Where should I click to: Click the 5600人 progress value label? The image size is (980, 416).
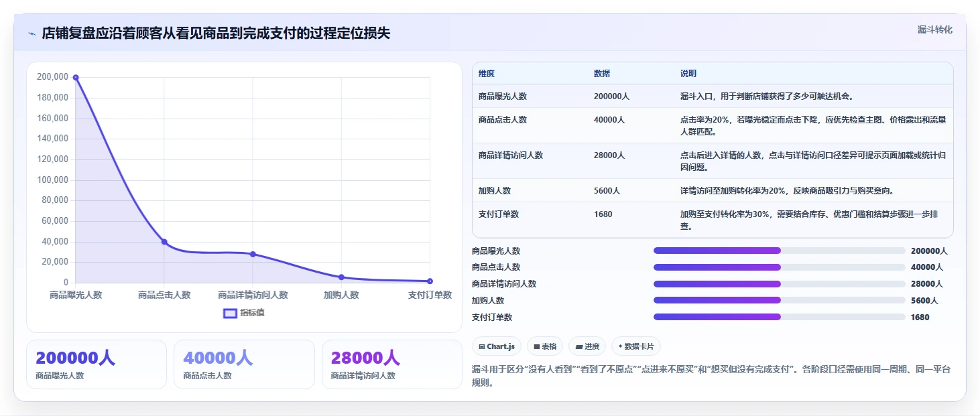[x=924, y=300]
